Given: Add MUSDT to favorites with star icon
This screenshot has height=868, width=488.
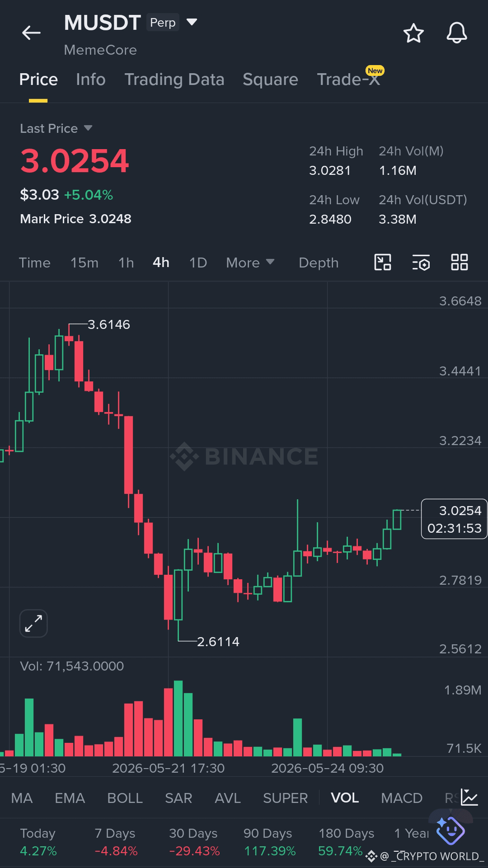Looking at the screenshot, I should (413, 33).
